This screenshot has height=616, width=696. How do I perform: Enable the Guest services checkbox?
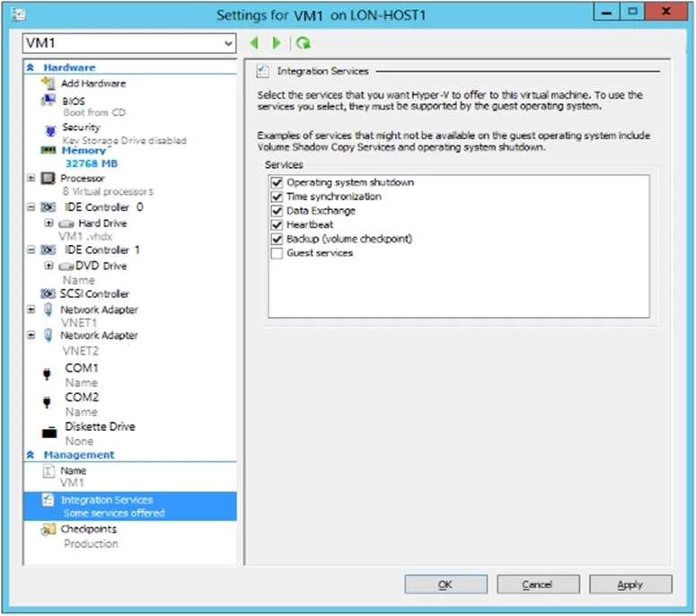[277, 253]
